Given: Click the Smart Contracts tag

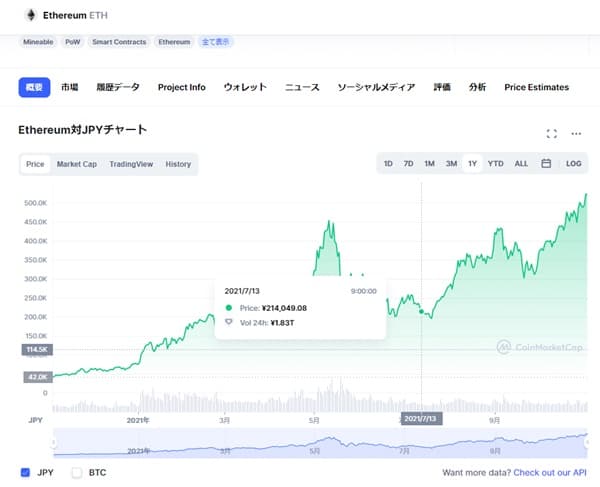Looking at the screenshot, I should pyautogui.click(x=118, y=42).
